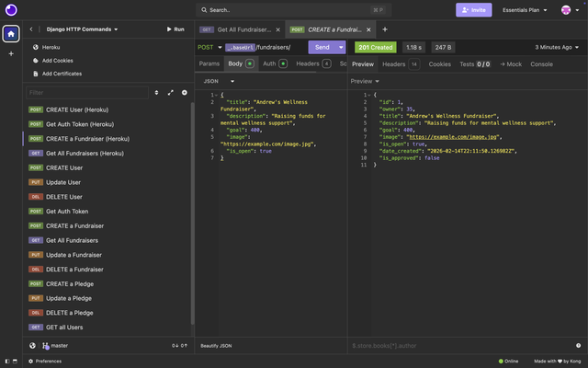Click the sort order icon beside Filter
588x368 pixels.
[156, 92]
